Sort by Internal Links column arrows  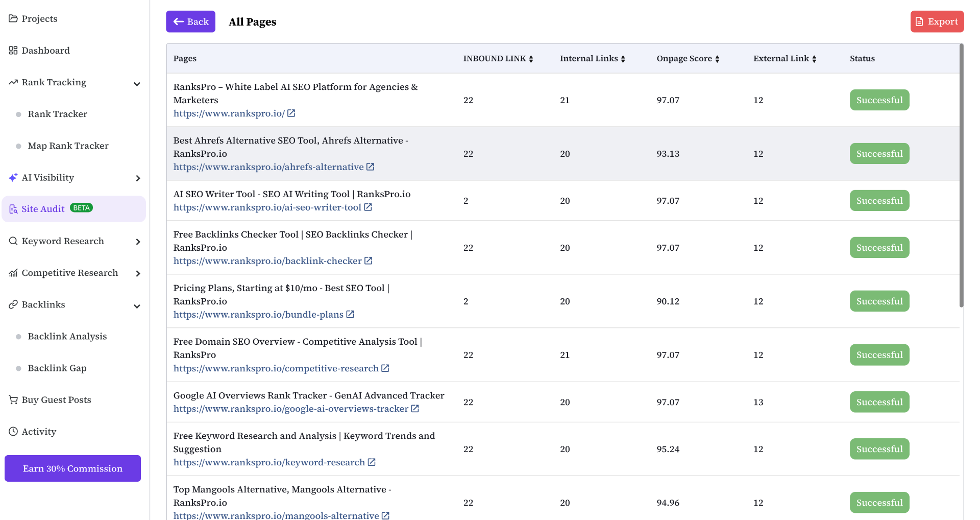pyautogui.click(x=623, y=59)
